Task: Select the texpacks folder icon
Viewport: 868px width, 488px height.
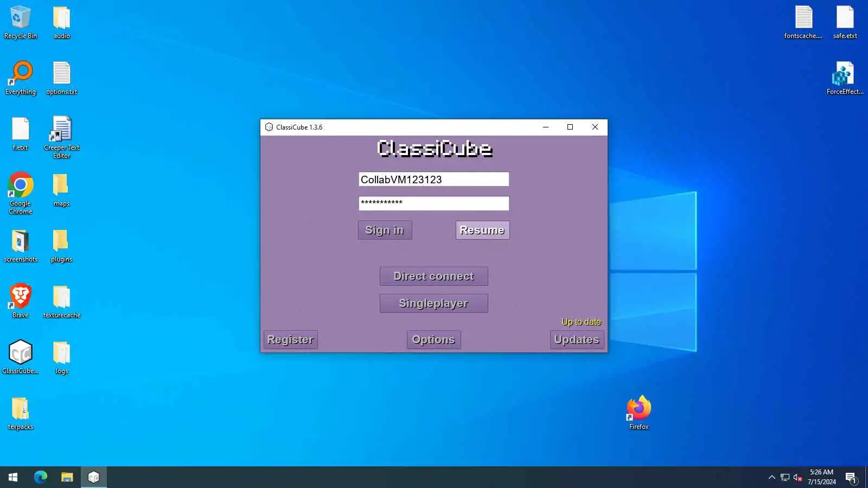Action: [x=21, y=413]
